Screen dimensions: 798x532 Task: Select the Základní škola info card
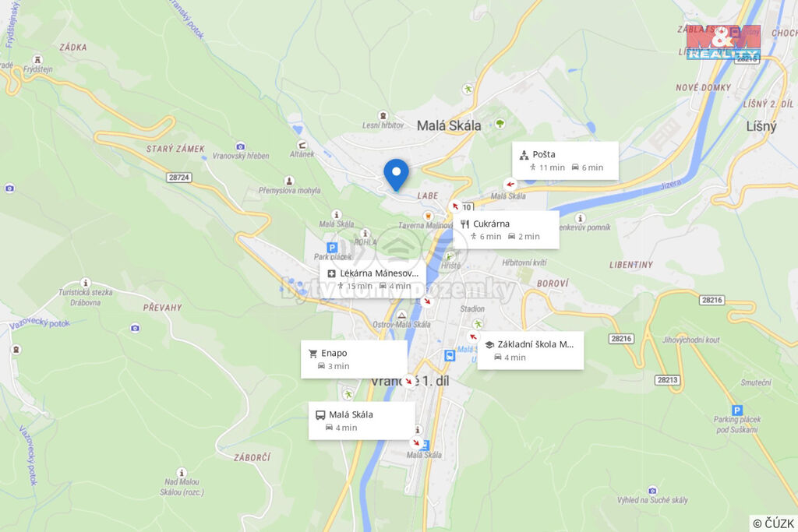click(x=530, y=351)
